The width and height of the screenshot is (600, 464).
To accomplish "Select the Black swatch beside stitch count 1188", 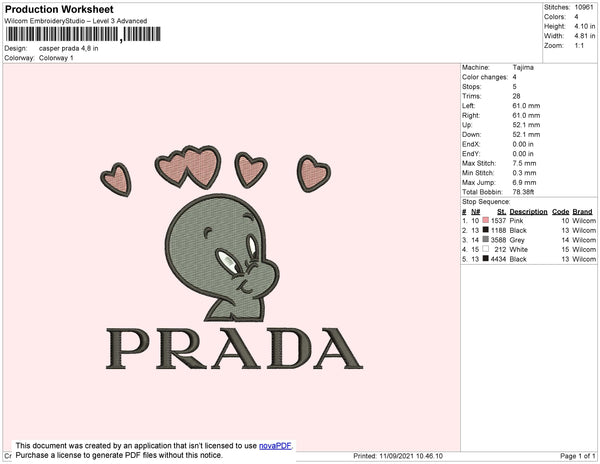I will tap(486, 230).
